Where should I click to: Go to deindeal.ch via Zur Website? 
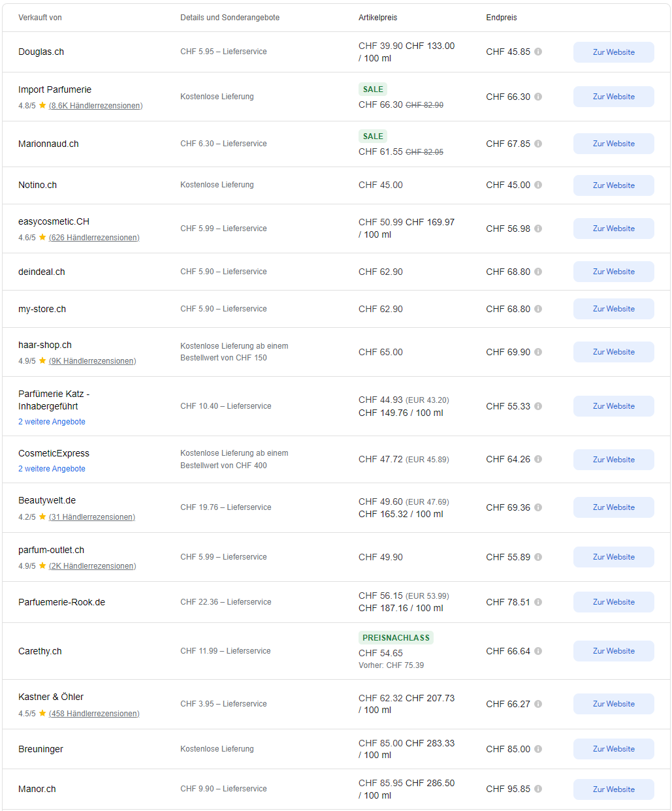click(613, 272)
